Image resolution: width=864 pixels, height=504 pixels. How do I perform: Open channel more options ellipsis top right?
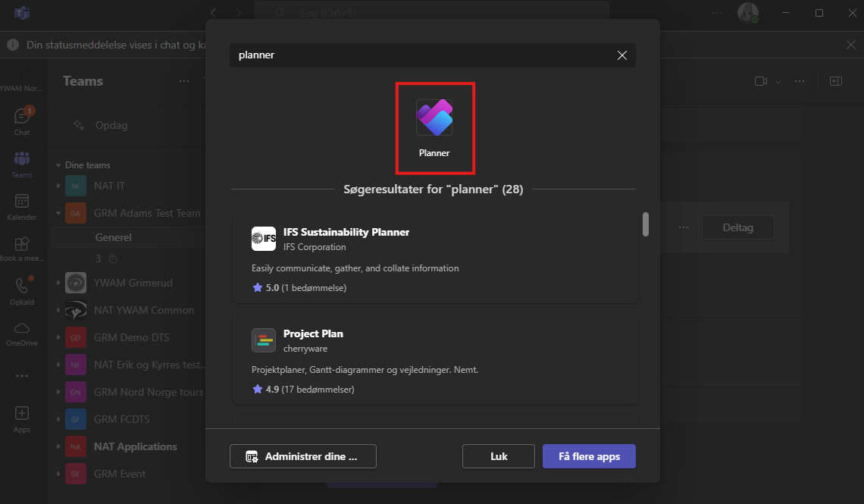coord(800,81)
